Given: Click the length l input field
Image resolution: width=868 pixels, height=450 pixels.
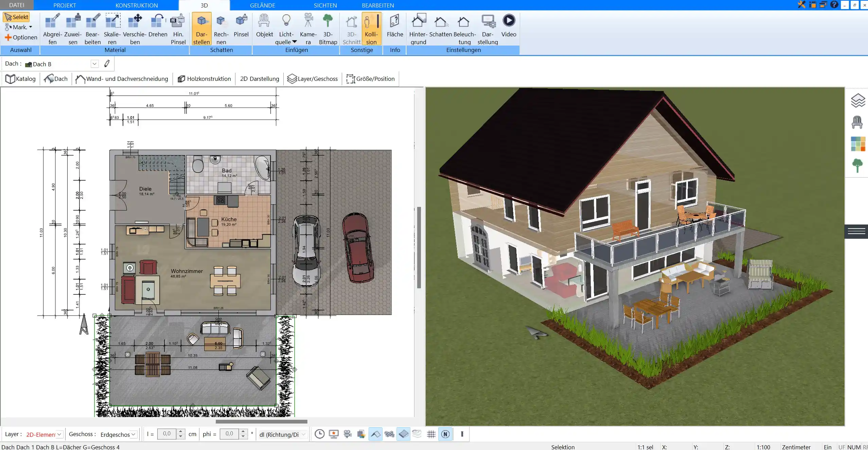Looking at the screenshot, I should coord(167,434).
